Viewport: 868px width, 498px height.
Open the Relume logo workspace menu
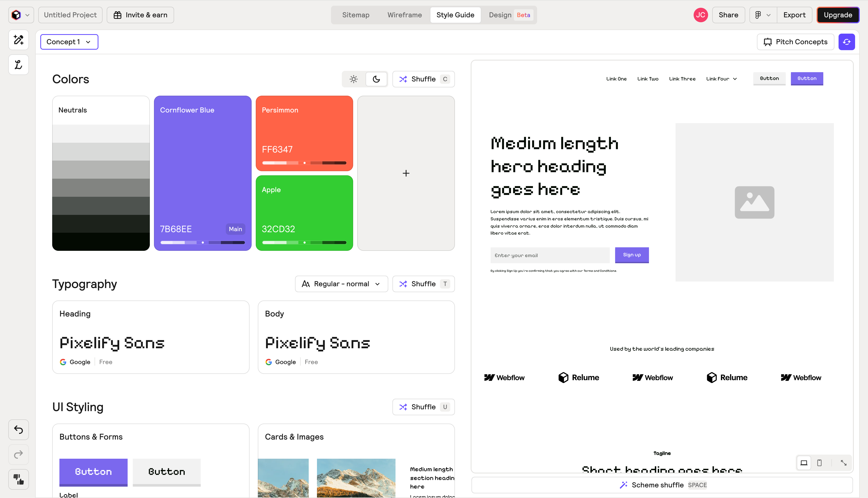(x=21, y=15)
